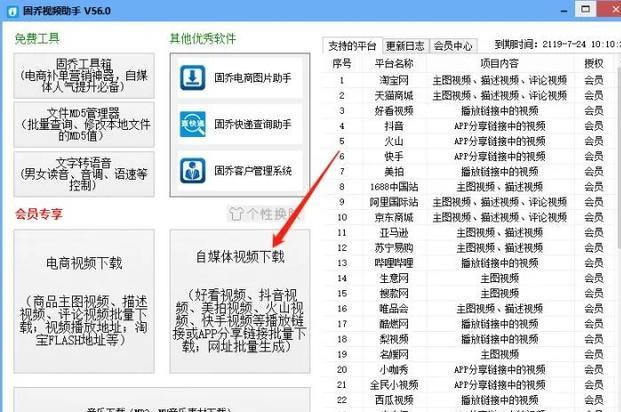Viewport: 621px width, 412px height.
Task: Click the 固乔快递查询助手 magnifier icon
Action: click(192, 124)
